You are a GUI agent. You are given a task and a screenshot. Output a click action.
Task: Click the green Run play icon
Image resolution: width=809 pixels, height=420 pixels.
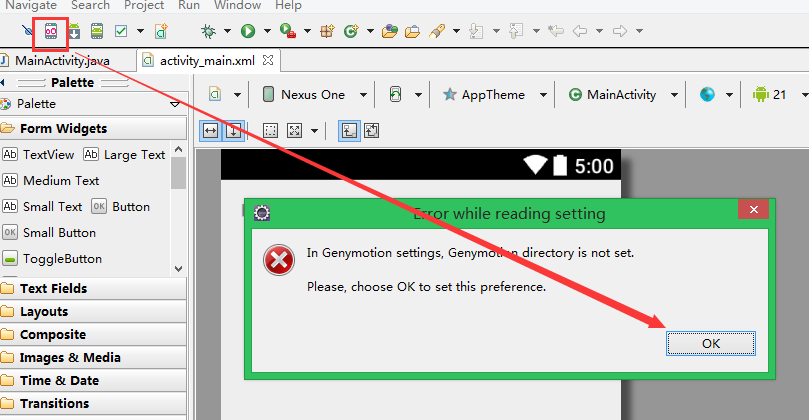pyautogui.click(x=248, y=31)
